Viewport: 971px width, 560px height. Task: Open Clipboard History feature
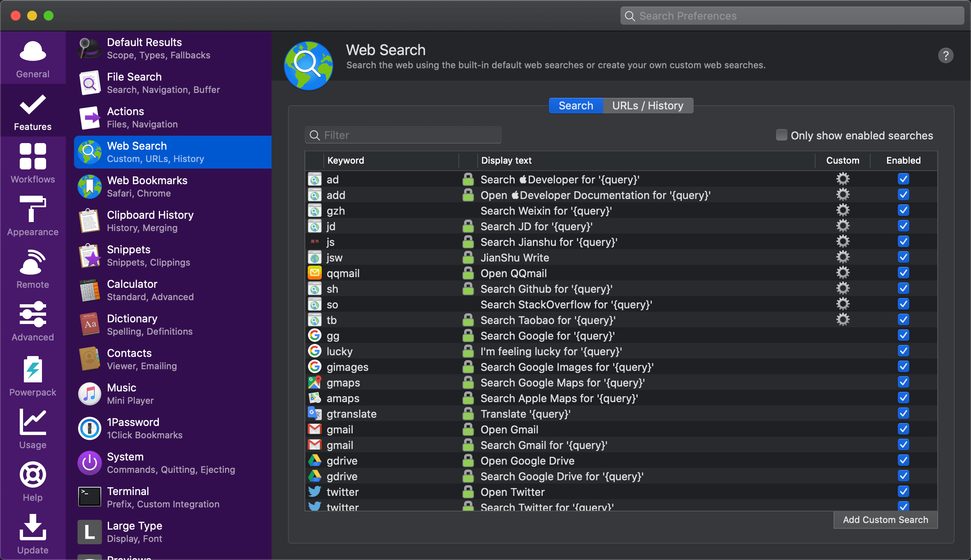pyautogui.click(x=173, y=221)
